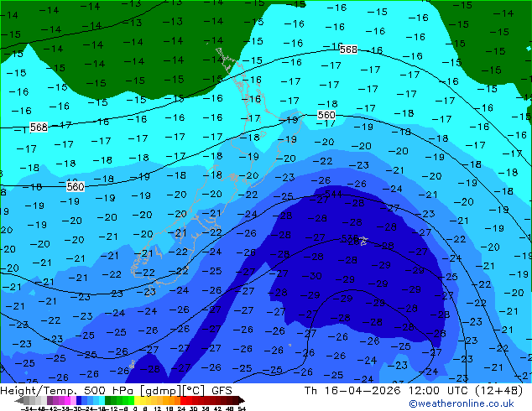Viewport: 532px width, 411px height.
Task: Click the bright red swatch in the legend
Action: click(183, 400)
